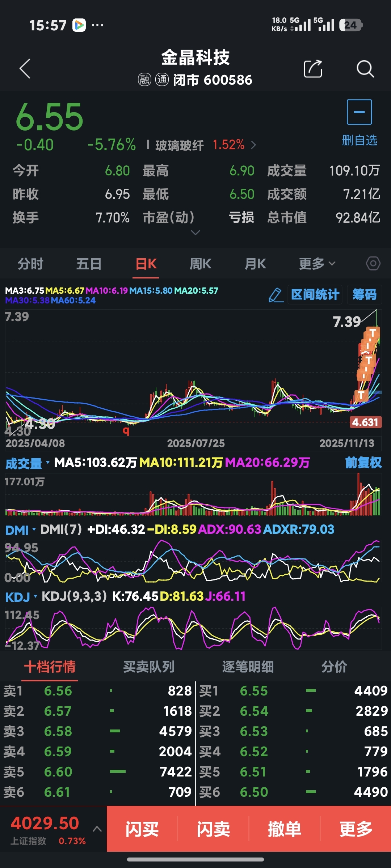Screen dimensions: 391x868
Task: Tap the 6.55 current price
Action: coord(50,117)
